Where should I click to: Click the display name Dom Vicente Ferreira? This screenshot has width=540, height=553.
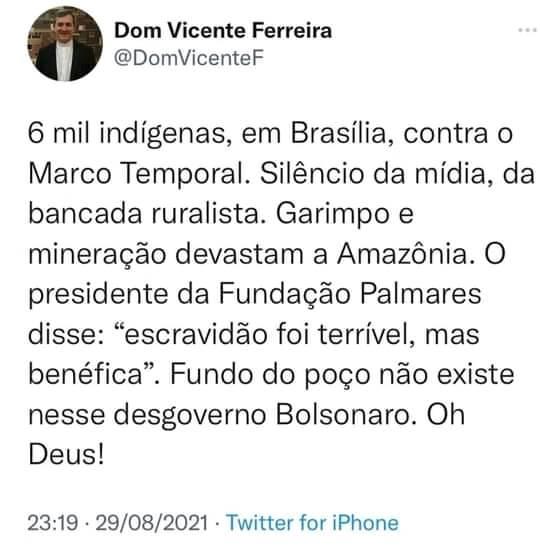[x=223, y=30]
